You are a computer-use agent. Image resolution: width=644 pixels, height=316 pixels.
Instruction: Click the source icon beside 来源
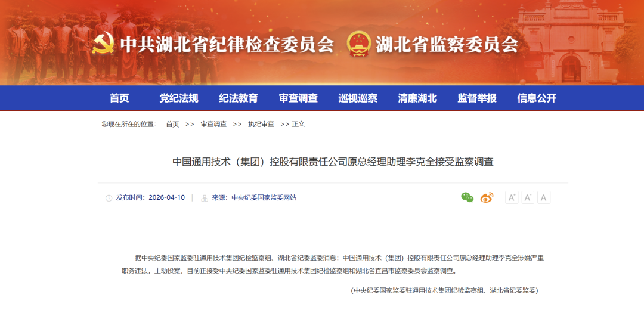205,198
